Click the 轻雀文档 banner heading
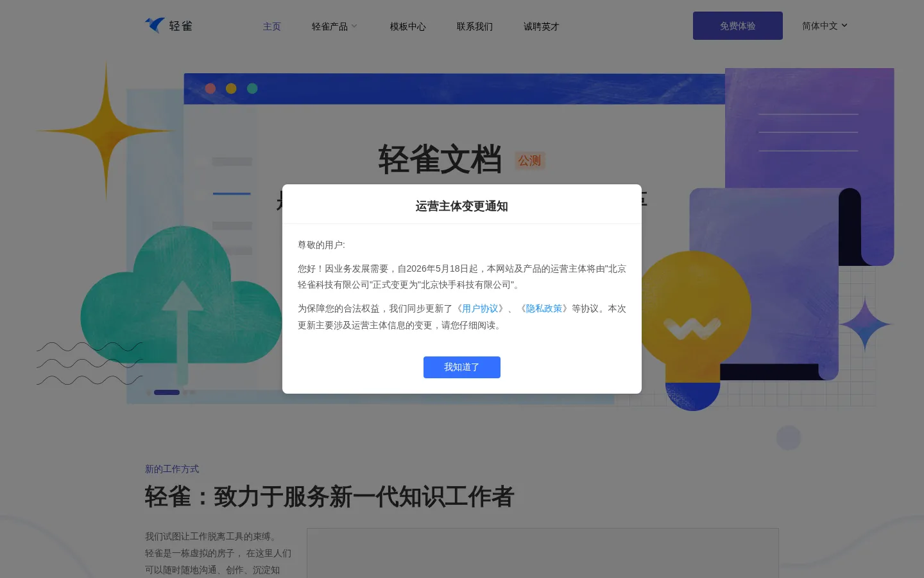Image resolution: width=924 pixels, height=578 pixels. pyautogui.click(x=440, y=159)
